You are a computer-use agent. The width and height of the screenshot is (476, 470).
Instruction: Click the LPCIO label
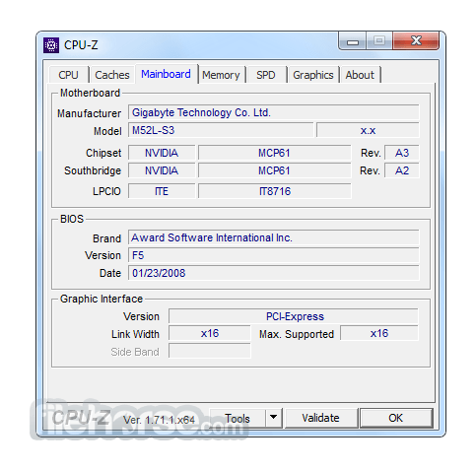[x=106, y=191]
